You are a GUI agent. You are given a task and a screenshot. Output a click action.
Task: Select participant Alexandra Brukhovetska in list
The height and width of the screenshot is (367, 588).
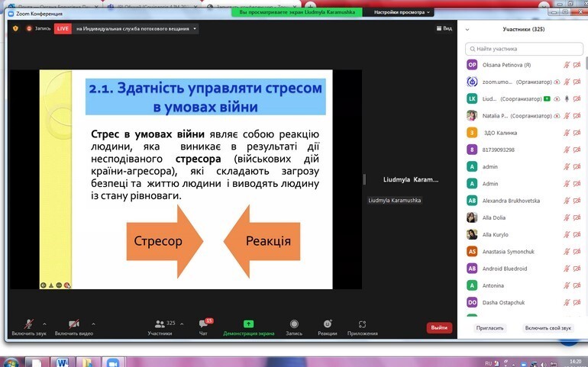[x=512, y=201]
